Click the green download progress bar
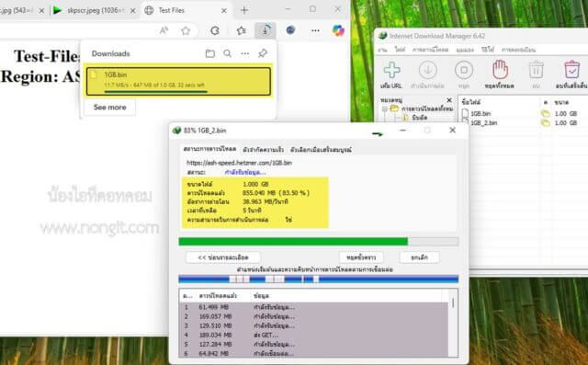Viewport: 588px width, 365px height. pyautogui.click(x=319, y=242)
